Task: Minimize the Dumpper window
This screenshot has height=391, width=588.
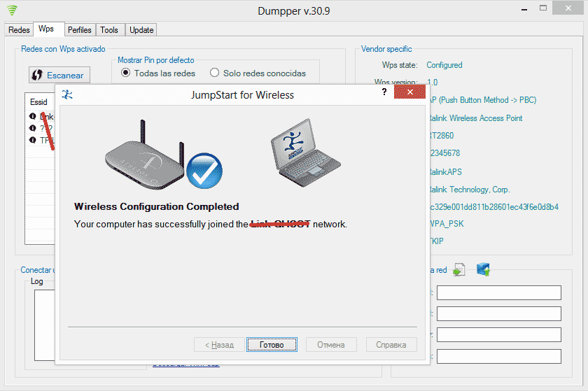Action: 524,8
